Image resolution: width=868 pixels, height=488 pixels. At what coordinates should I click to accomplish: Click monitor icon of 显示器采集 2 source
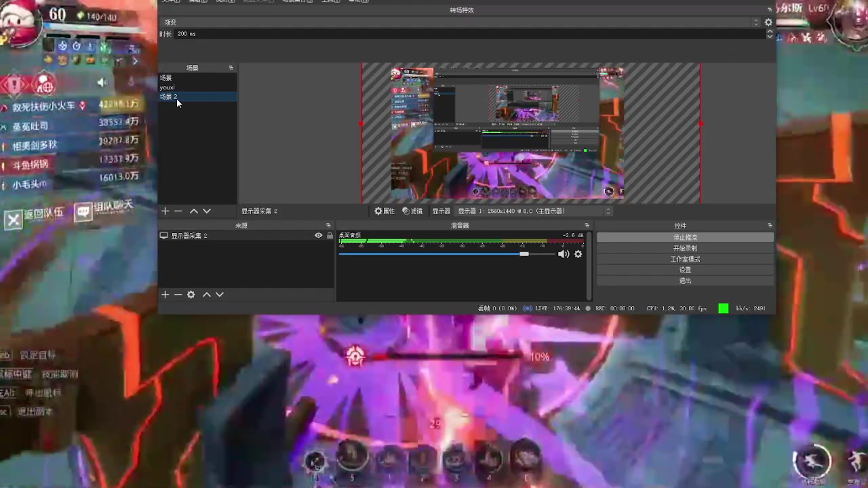163,235
